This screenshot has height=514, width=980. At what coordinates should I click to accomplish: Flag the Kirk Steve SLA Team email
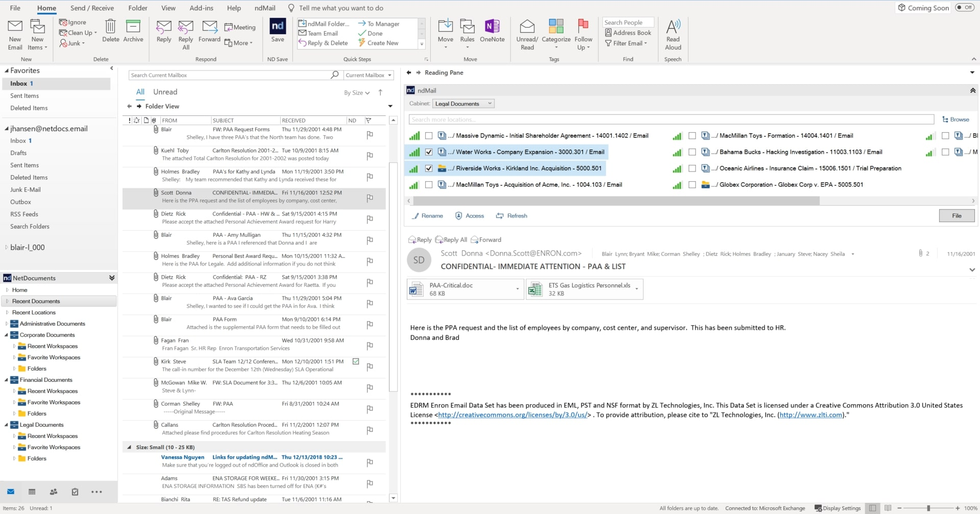click(370, 366)
